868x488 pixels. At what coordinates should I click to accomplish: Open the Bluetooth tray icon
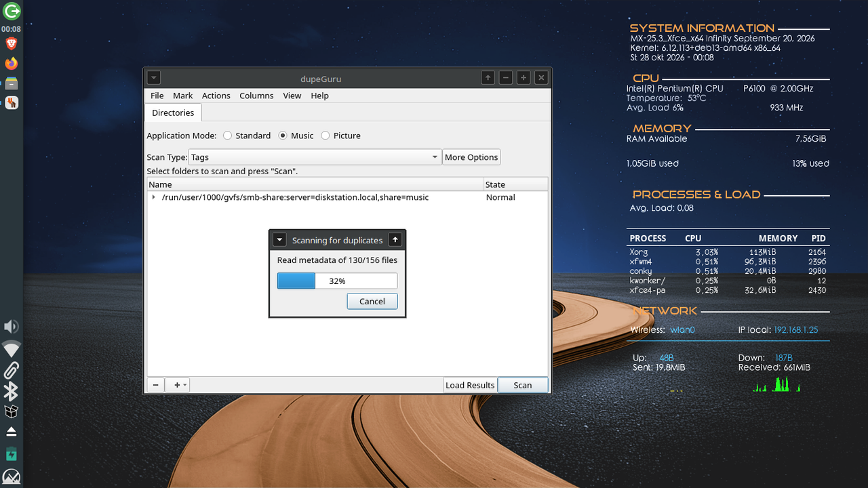(x=12, y=391)
